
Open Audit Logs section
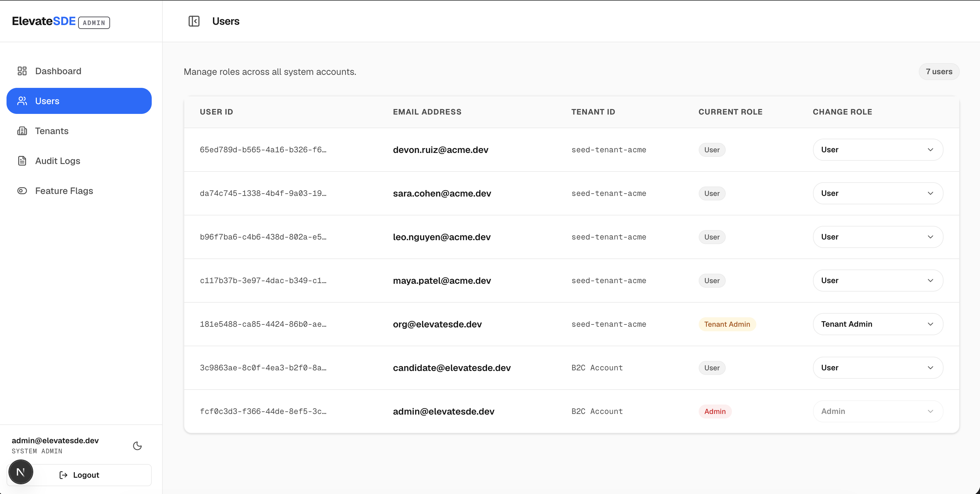coord(79,161)
